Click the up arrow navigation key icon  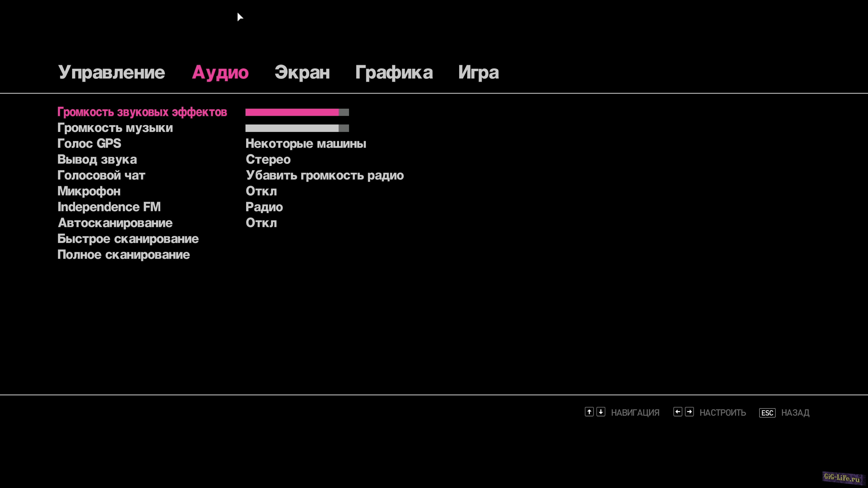[589, 412]
